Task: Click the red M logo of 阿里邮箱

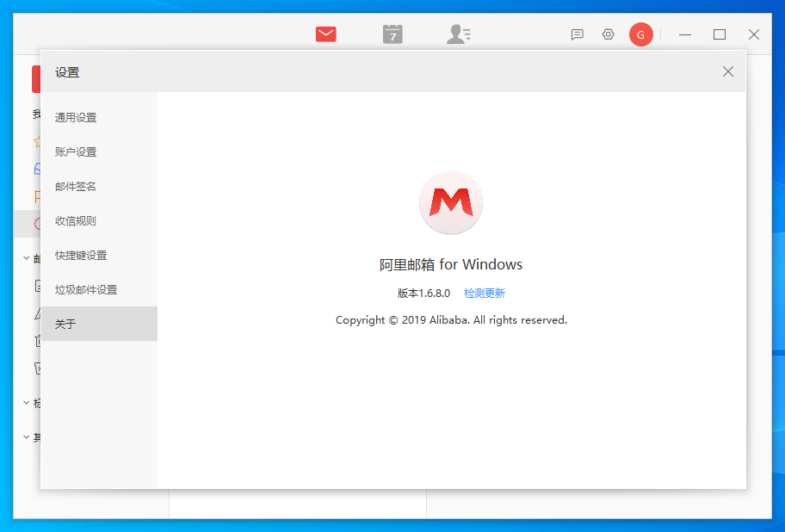Action: click(x=451, y=202)
